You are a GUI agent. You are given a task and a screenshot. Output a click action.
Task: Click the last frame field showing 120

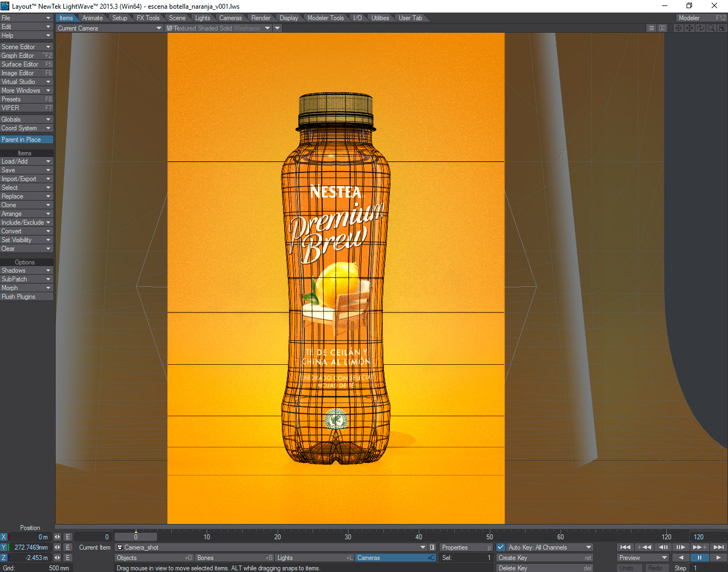click(708, 537)
